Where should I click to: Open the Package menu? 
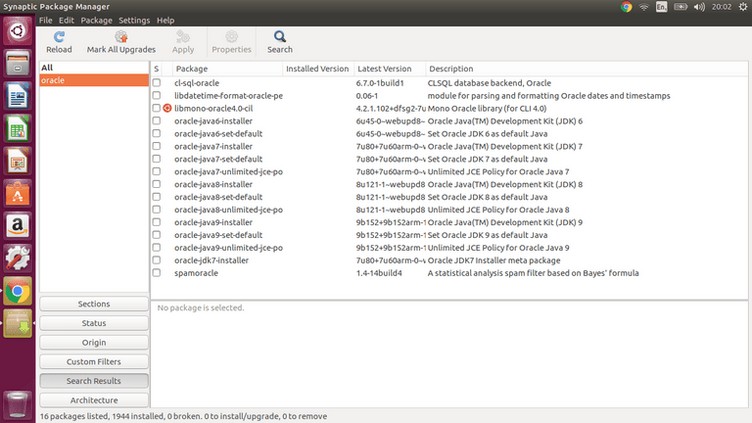(x=96, y=20)
